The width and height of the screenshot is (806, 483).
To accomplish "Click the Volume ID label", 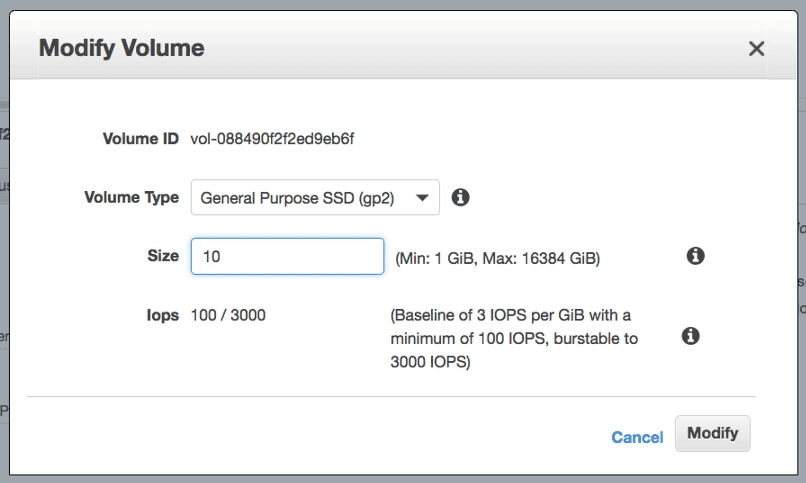I will (140, 139).
